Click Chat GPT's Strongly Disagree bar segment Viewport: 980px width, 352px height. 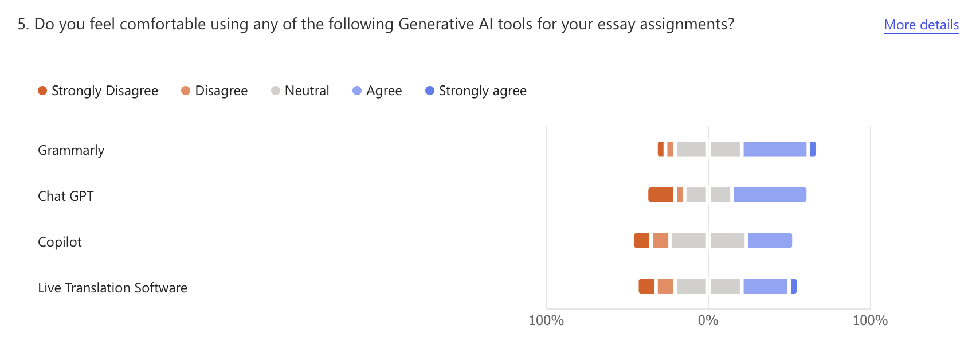click(661, 195)
